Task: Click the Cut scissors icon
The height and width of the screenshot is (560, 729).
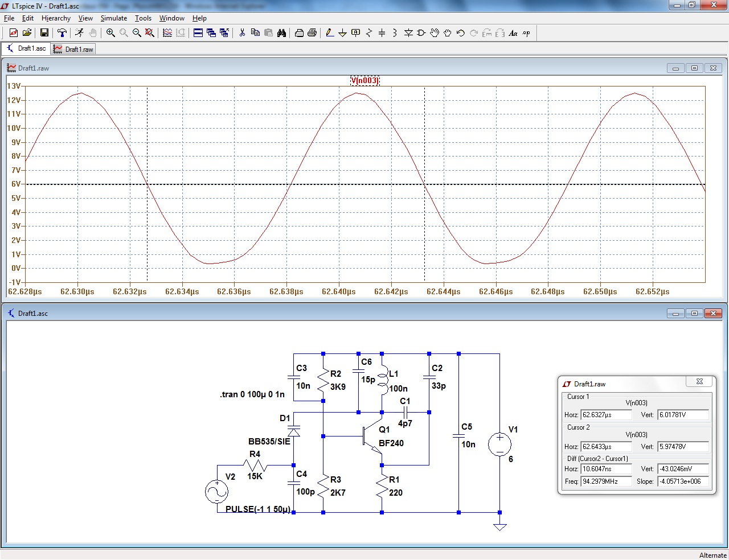Action: 242,33
